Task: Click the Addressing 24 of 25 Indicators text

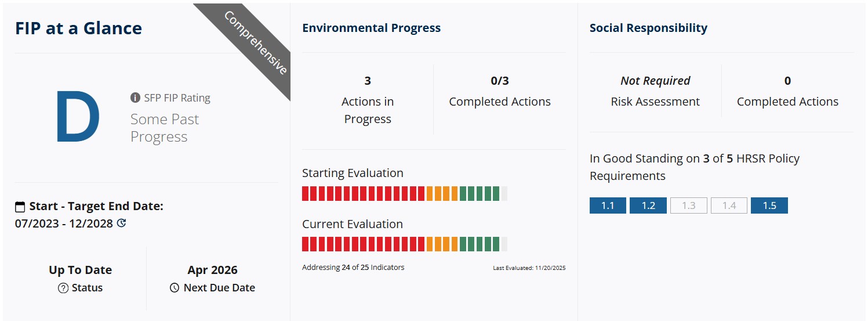Action: tap(353, 268)
